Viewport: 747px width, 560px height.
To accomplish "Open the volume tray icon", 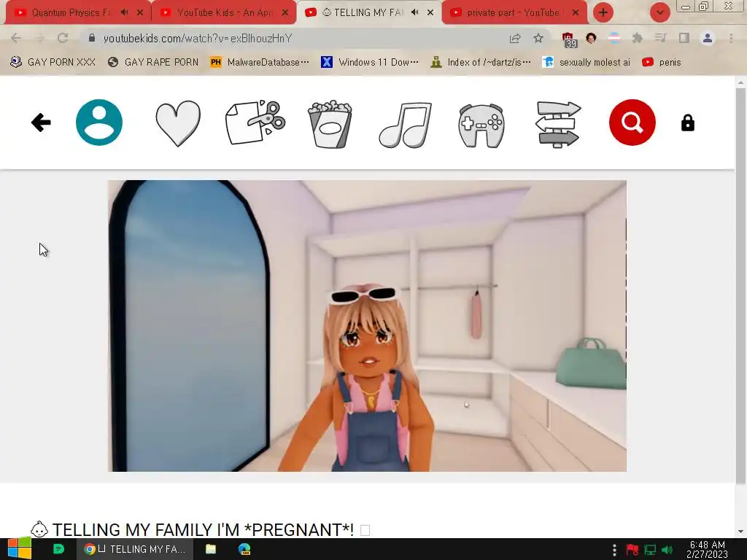I will 667,550.
